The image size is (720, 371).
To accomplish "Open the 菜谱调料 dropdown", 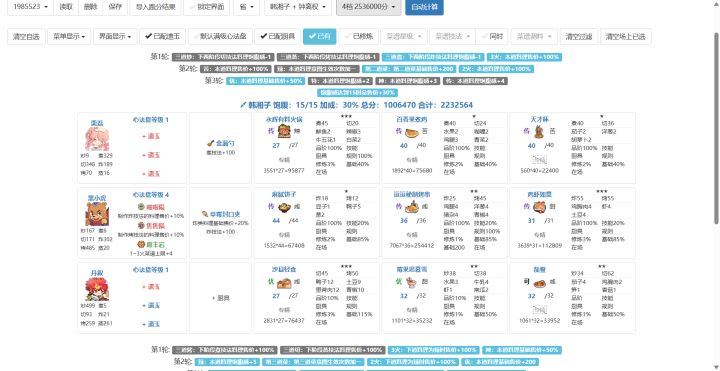I will (534, 37).
